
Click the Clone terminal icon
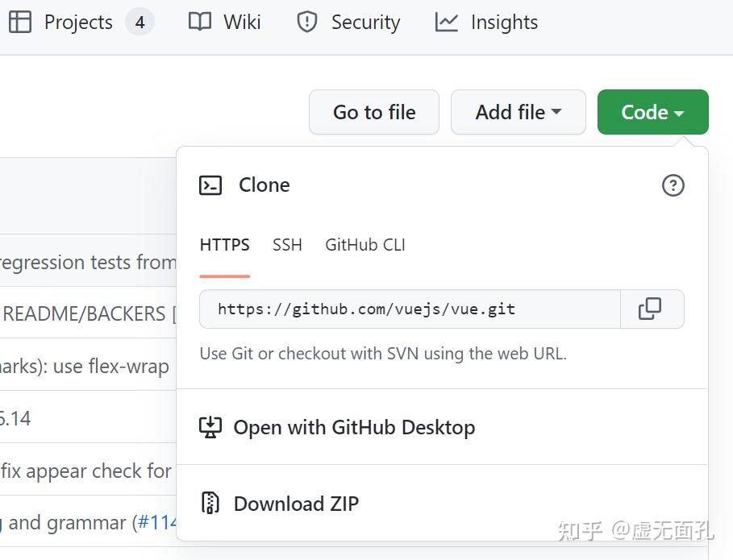210,185
